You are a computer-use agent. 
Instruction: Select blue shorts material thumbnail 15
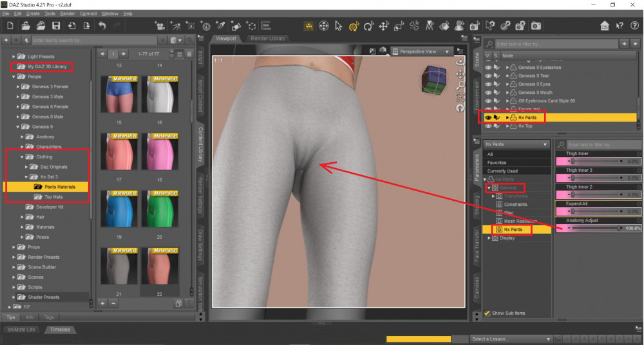point(119,95)
